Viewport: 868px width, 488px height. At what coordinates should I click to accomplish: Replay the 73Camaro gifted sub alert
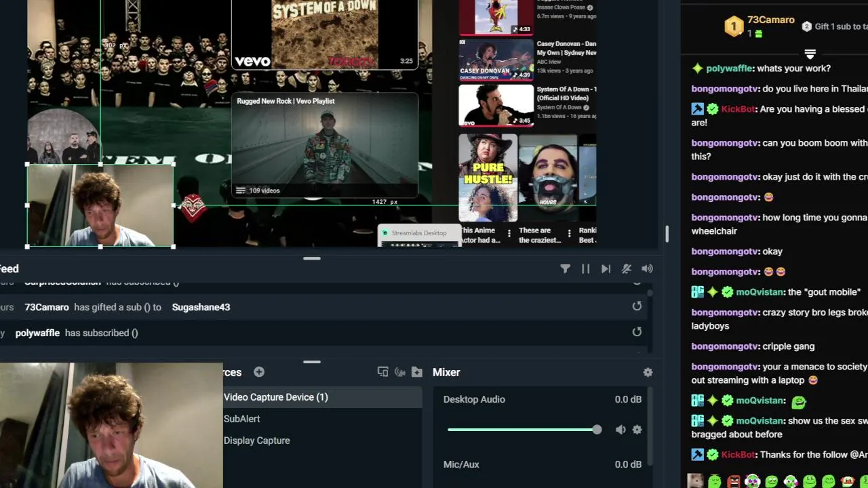coord(637,306)
